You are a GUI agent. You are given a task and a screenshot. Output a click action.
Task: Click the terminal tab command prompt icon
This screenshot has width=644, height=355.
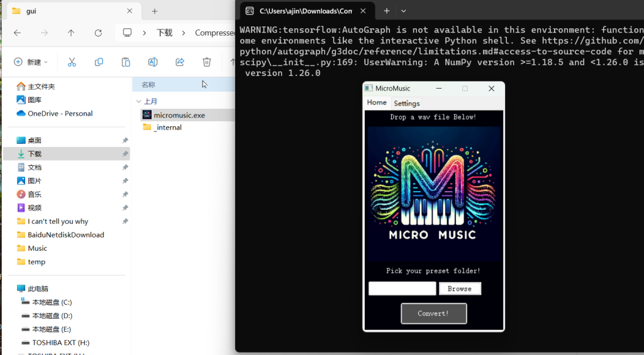249,11
